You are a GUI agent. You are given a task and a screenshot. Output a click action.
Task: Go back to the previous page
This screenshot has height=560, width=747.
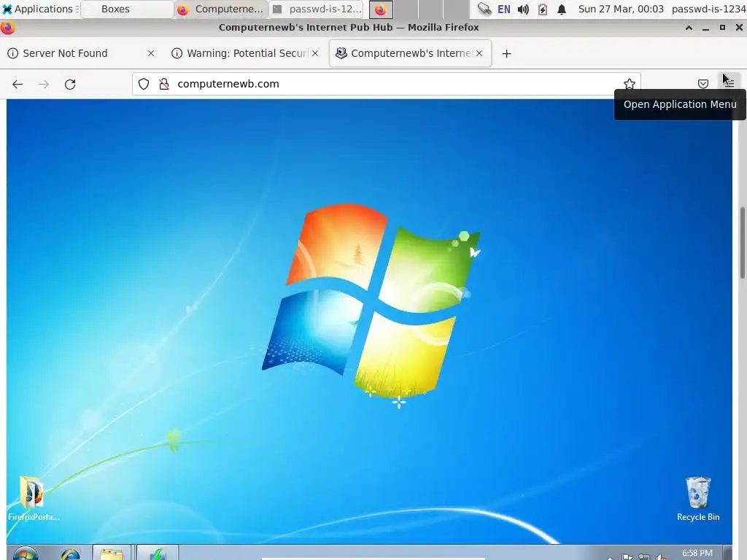[x=18, y=85]
